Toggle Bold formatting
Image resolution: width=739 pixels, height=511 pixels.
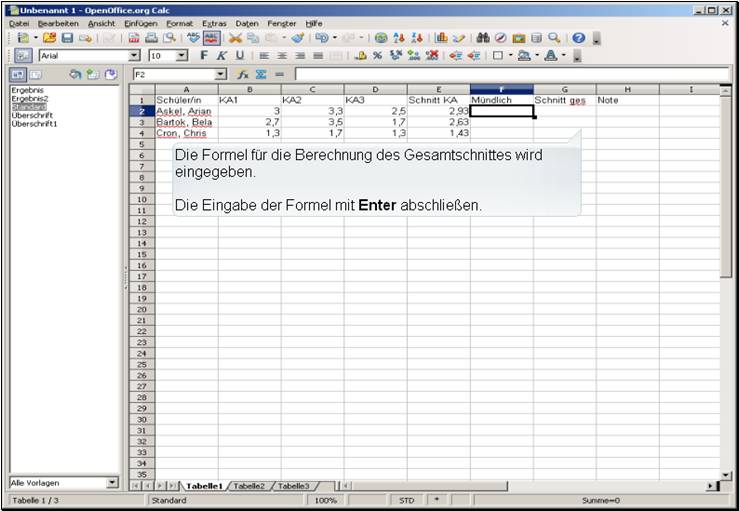204,56
